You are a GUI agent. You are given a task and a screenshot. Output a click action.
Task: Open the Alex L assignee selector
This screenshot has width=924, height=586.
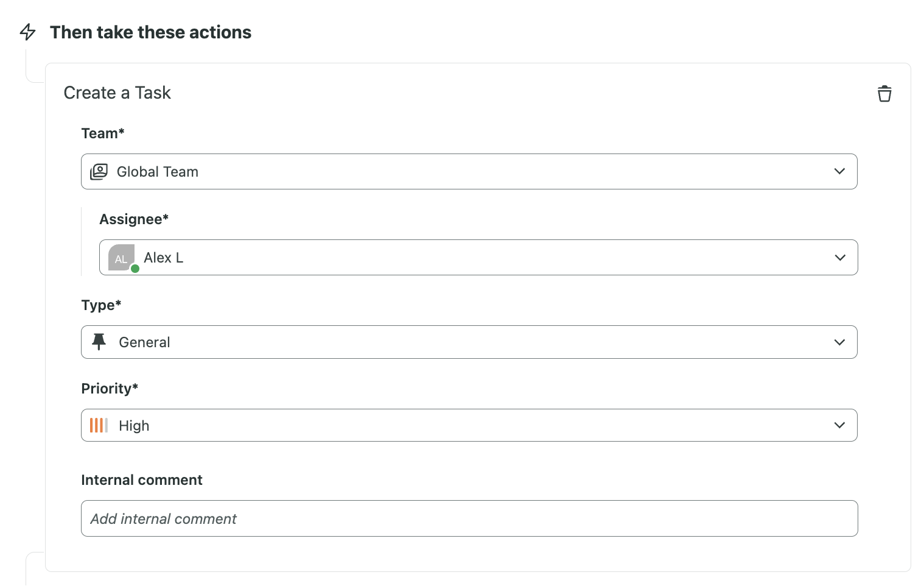(478, 258)
